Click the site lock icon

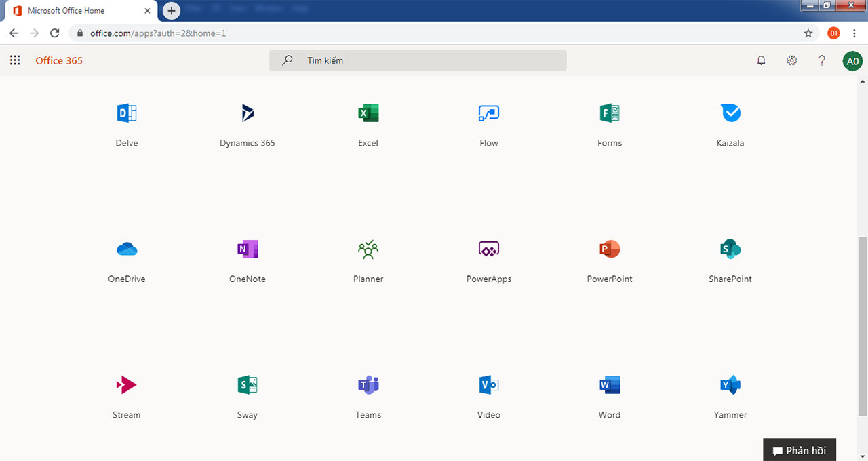click(x=80, y=33)
